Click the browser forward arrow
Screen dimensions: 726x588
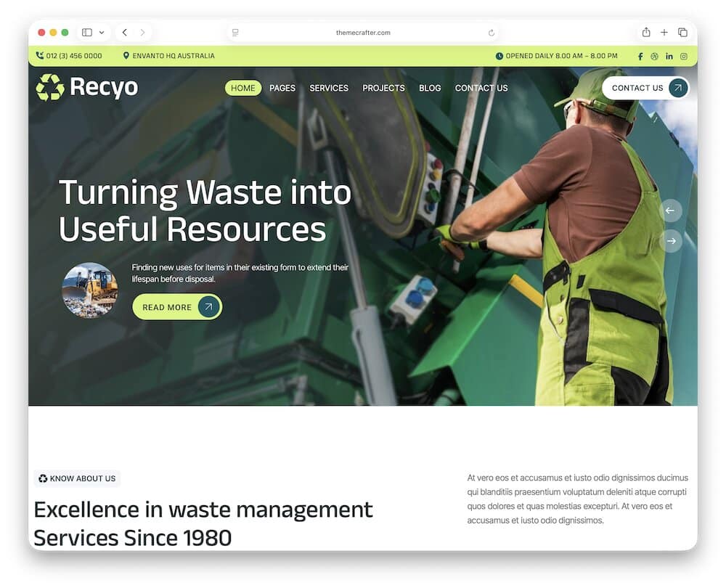pyautogui.click(x=142, y=33)
